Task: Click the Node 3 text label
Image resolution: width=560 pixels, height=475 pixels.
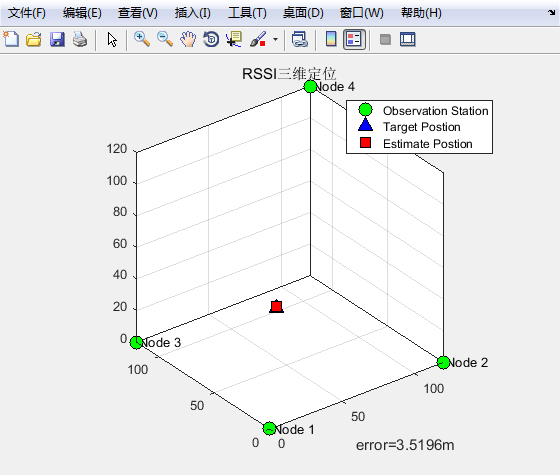Action: [x=161, y=342]
